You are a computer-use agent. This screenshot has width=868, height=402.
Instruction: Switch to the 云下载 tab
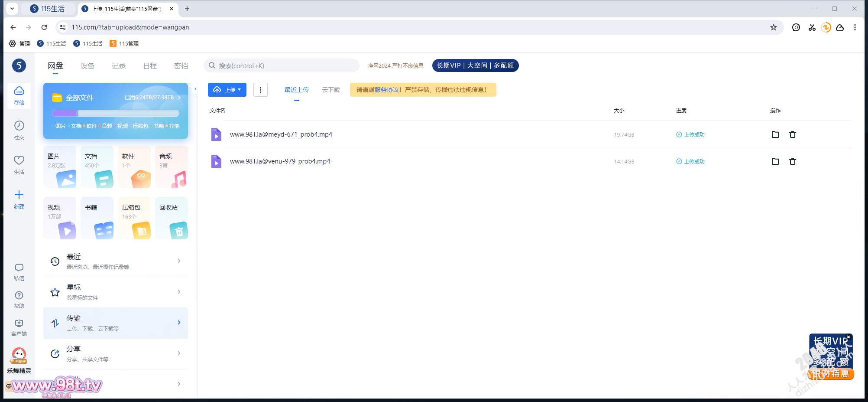[x=331, y=90]
